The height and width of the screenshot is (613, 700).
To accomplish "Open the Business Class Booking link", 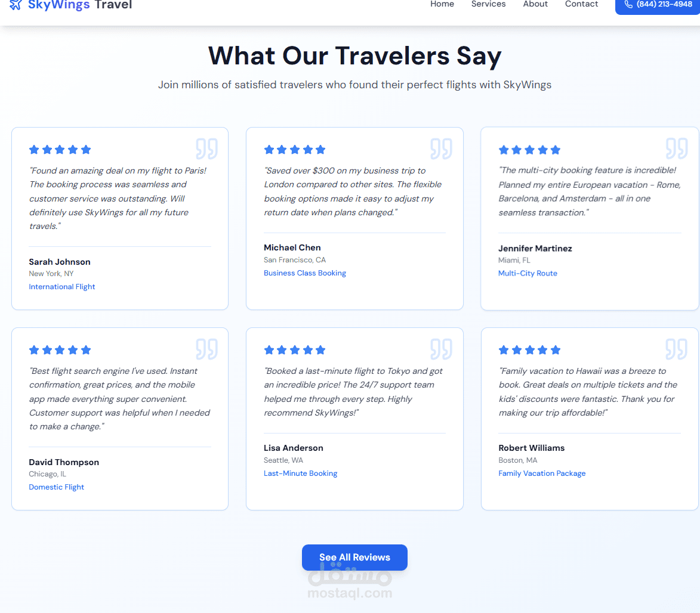I will click(305, 273).
